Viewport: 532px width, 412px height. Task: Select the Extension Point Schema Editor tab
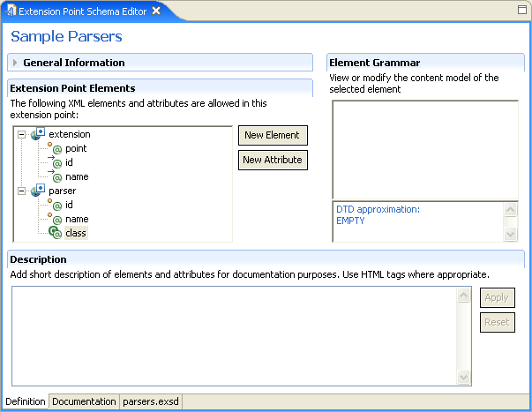point(82,11)
